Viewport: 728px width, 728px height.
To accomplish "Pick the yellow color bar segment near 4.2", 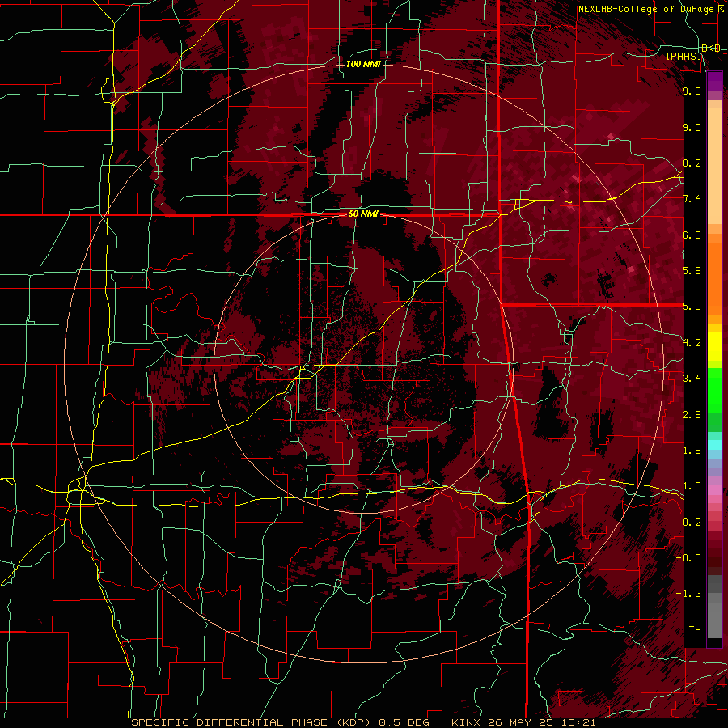I will click(x=714, y=346).
